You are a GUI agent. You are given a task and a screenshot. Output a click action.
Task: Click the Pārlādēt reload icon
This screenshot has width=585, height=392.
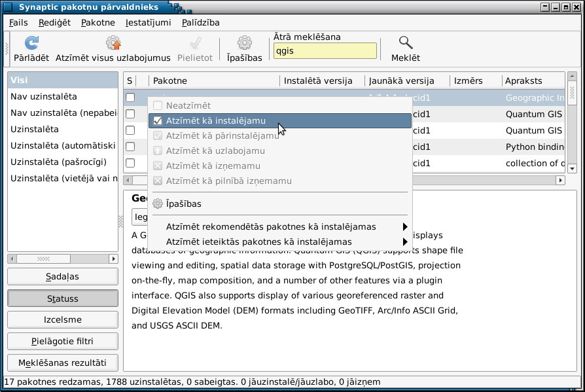pyautogui.click(x=31, y=43)
